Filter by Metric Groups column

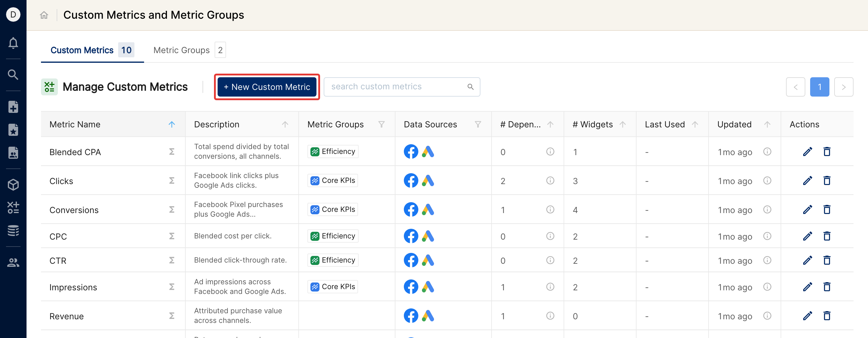pos(382,124)
